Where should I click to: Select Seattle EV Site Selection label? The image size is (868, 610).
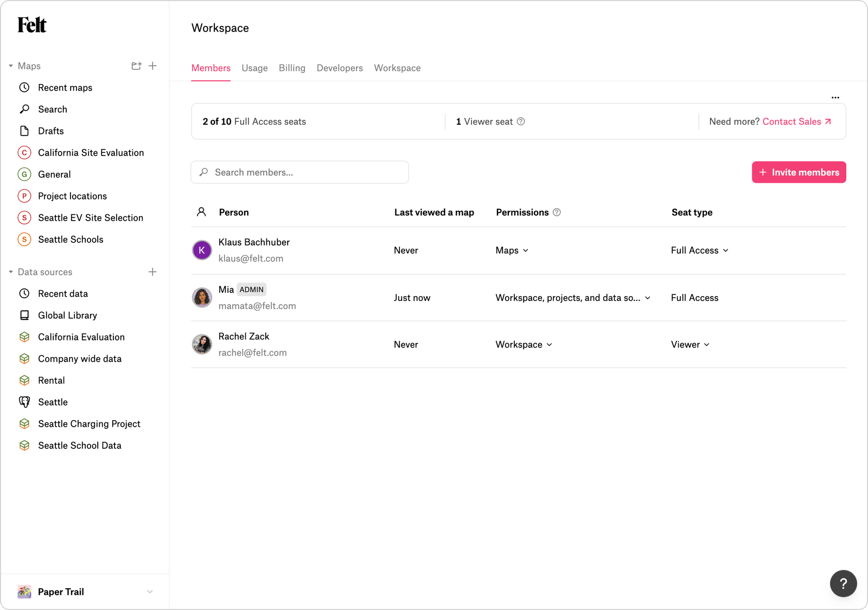click(x=91, y=217)
